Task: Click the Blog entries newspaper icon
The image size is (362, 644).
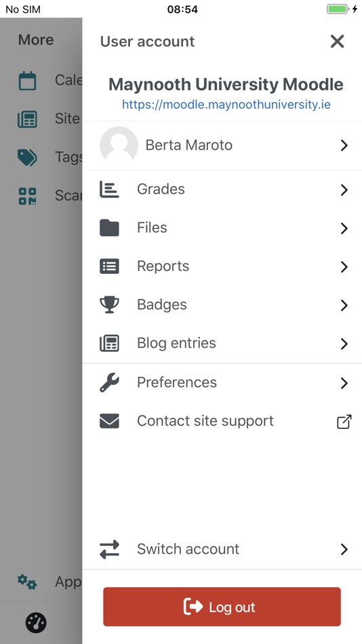Action: click(x=109, y=344)
